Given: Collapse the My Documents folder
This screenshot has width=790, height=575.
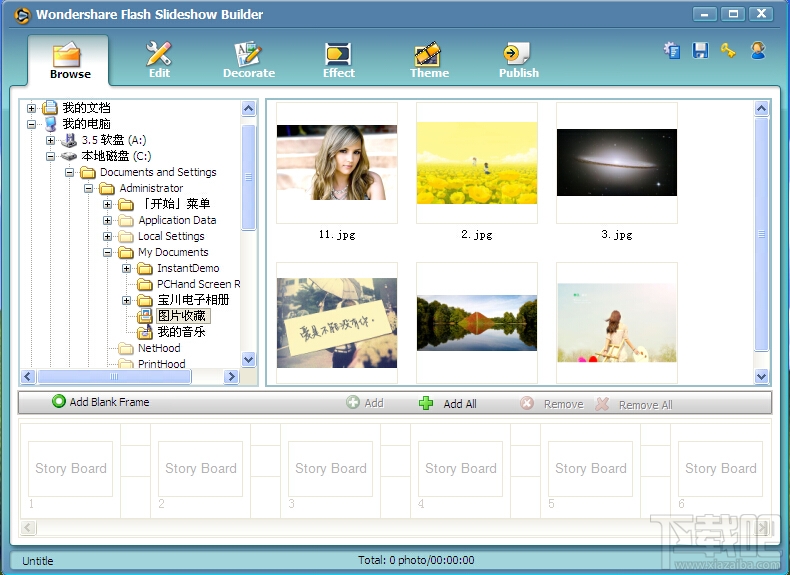Looking at the screenshot, I should coord(107,252).
